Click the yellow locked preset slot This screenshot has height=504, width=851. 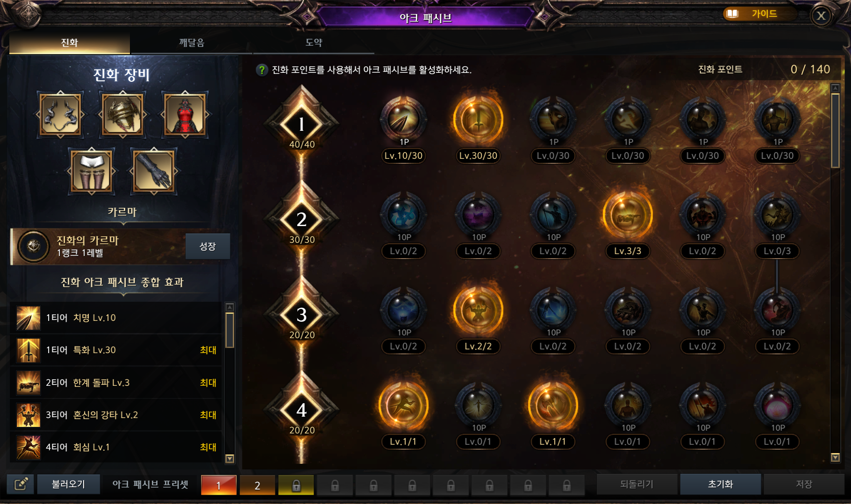point(296,485)
